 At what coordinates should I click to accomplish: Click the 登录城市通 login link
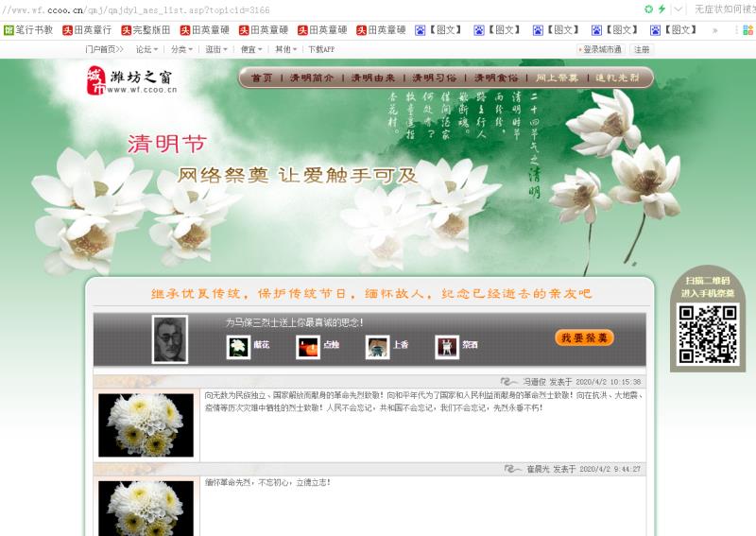600,49
